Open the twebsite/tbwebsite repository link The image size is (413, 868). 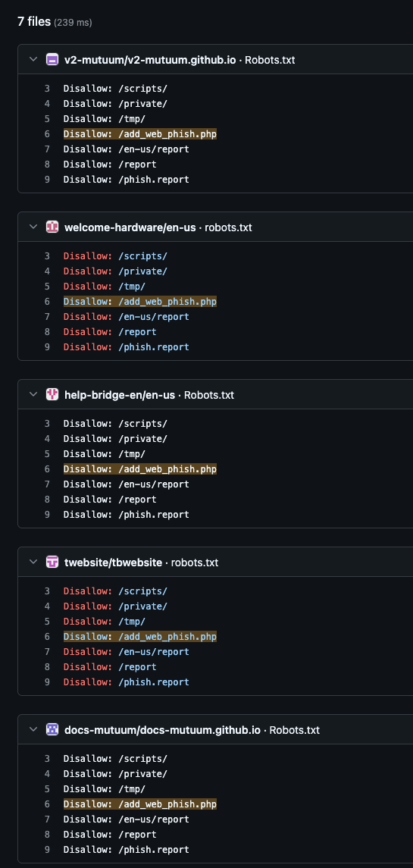114,563
